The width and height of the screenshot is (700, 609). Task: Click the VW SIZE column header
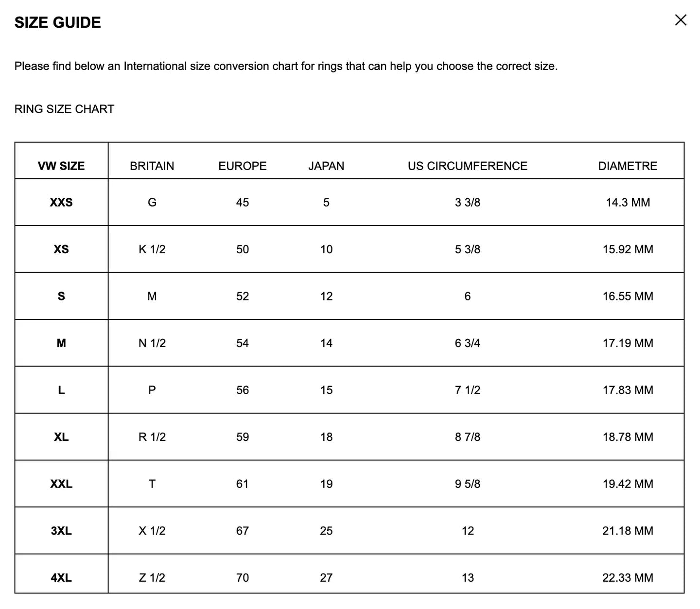[61, 166]
